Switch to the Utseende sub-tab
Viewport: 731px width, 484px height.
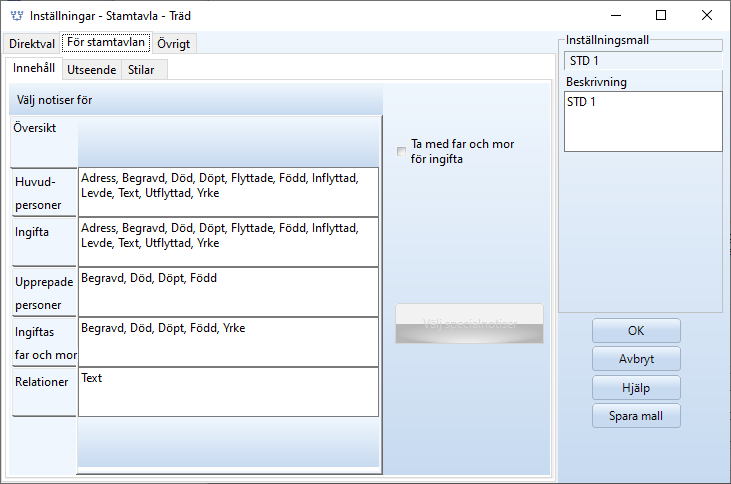tap(92, 70)
